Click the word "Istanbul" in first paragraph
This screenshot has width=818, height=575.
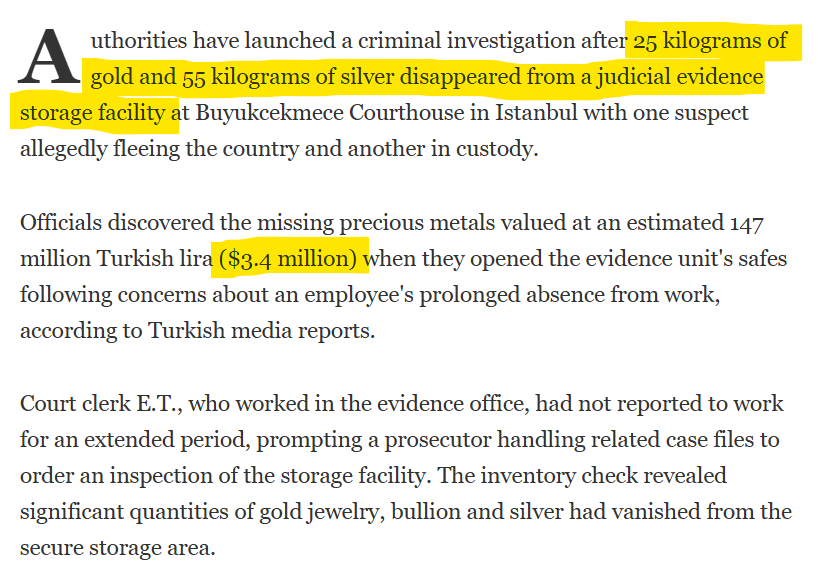pyautogui.click(x=531, y=112)
